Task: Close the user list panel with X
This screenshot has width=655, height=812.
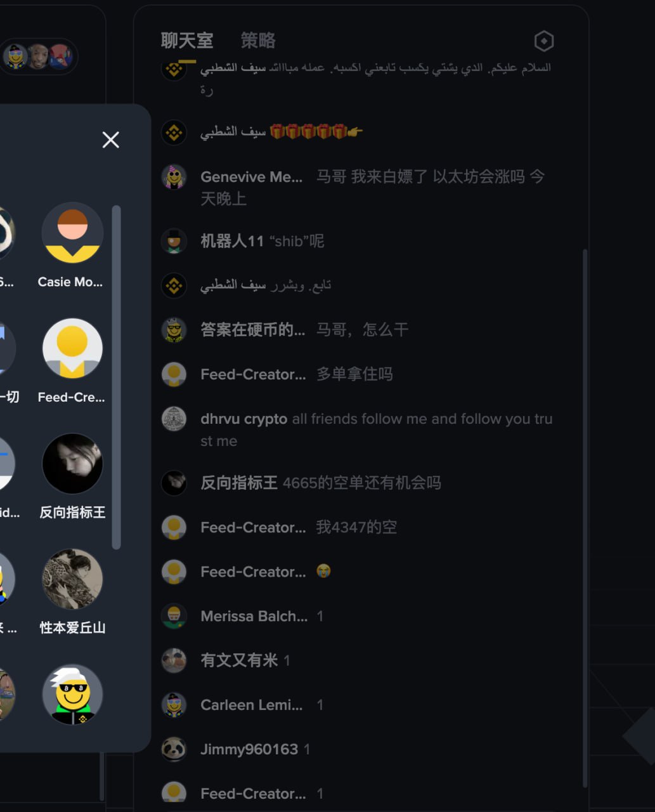Action: [111, 140]
